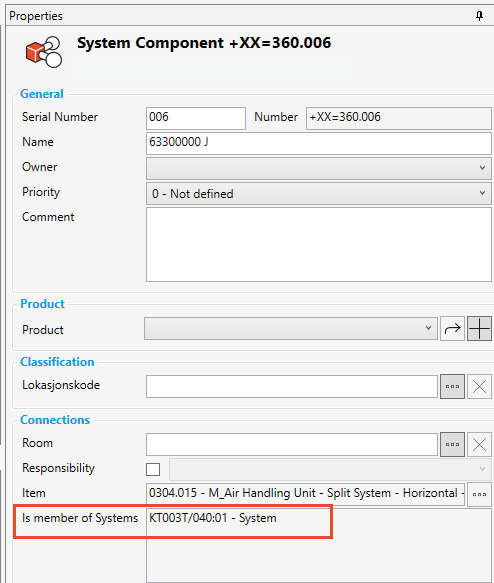Open the disabled Responsibility dropdown

330,469
